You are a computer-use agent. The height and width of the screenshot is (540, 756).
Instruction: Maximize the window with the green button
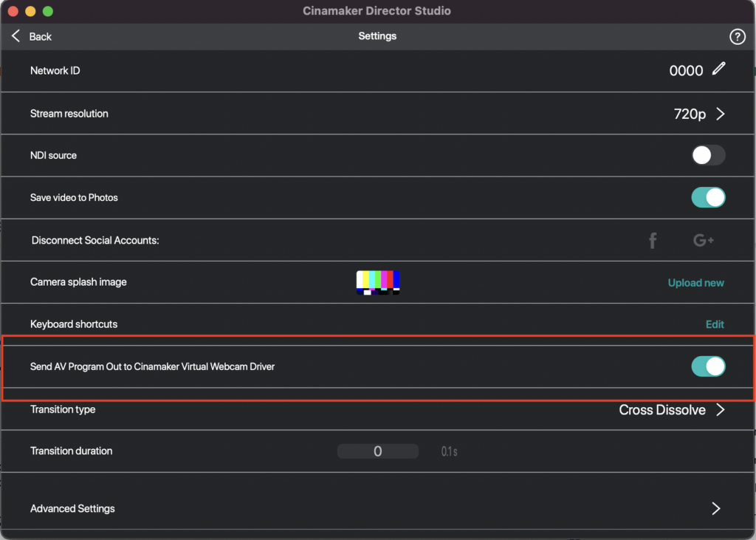[48, 11]
